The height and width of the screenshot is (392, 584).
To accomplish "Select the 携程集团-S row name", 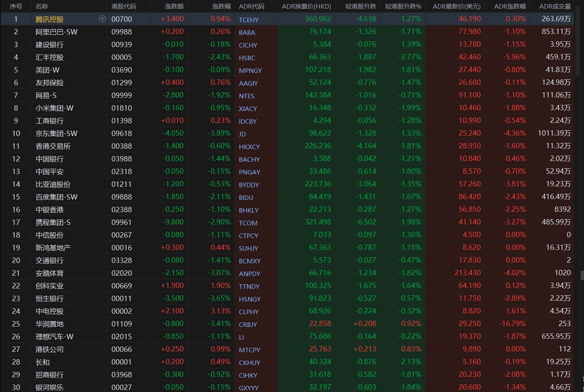I will (53, 222).
